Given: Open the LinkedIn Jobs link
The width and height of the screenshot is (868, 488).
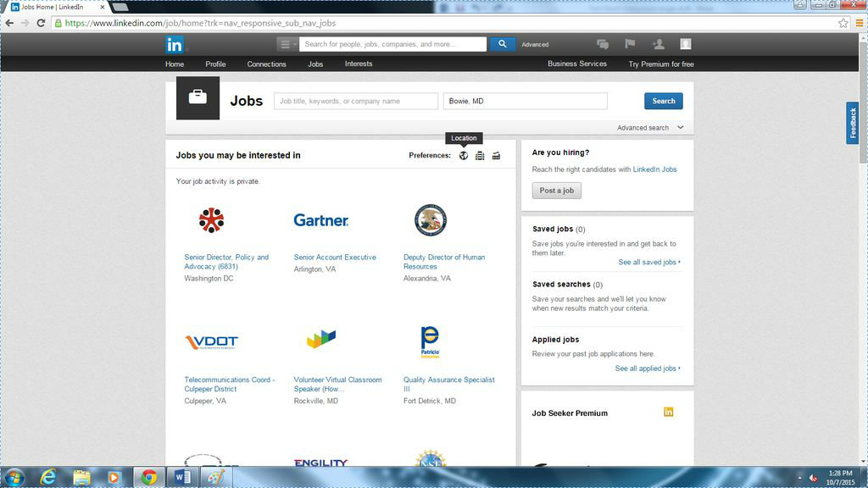Looking at the screenshot, I should 654,169.
